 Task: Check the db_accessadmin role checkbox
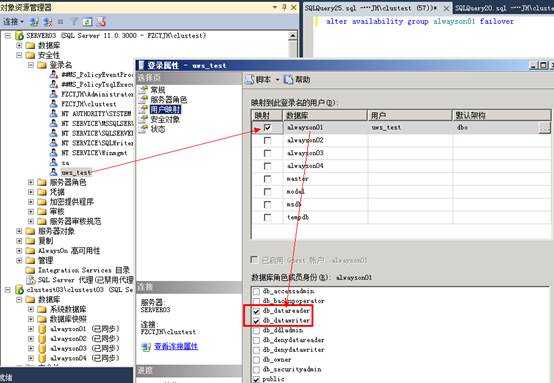(257, 291)
